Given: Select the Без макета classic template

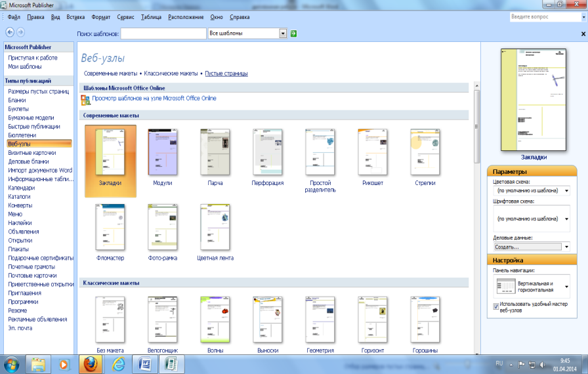Looking at the screenshot, I should pyautogui.click(x=110, y=320).
